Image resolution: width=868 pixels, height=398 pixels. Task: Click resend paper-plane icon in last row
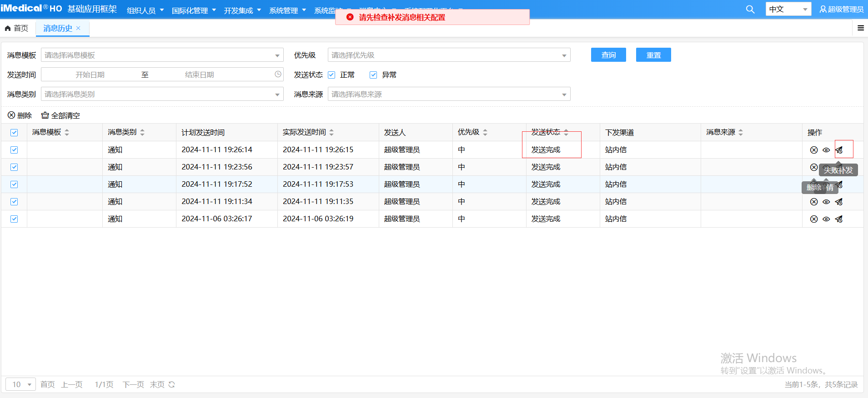click(x=839, y=219)
